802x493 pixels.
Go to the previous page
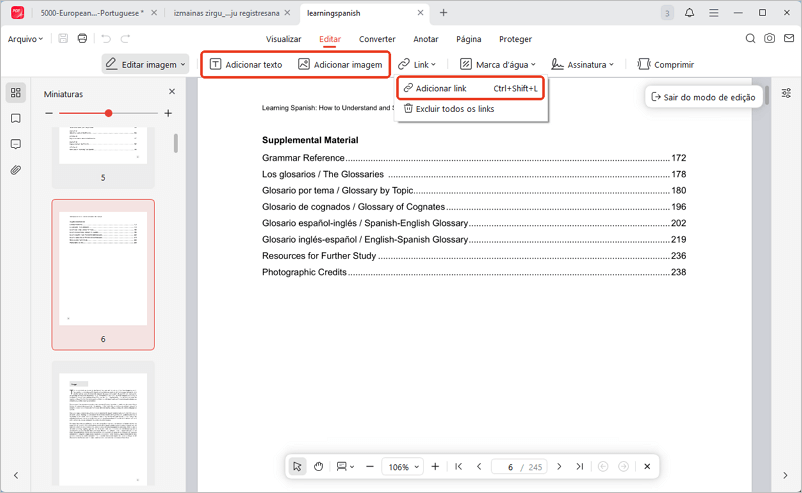479,466
